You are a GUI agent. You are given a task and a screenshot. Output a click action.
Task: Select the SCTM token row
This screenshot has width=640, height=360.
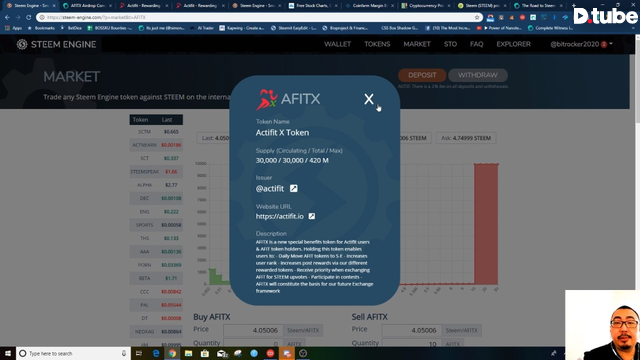tap(156, 132)
